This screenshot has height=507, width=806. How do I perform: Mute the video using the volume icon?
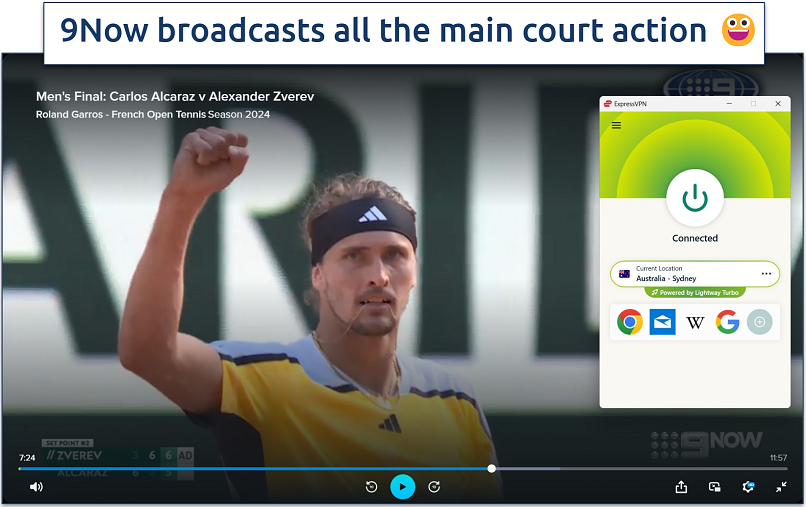[x=36, y=486]
